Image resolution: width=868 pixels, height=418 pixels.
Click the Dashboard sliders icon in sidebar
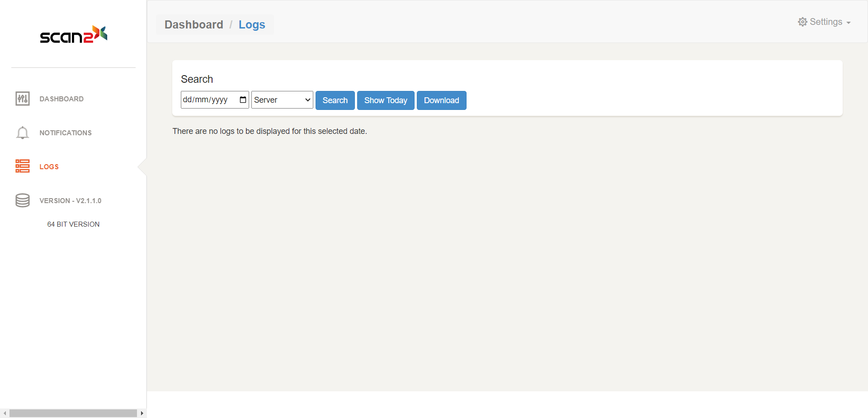23,99
